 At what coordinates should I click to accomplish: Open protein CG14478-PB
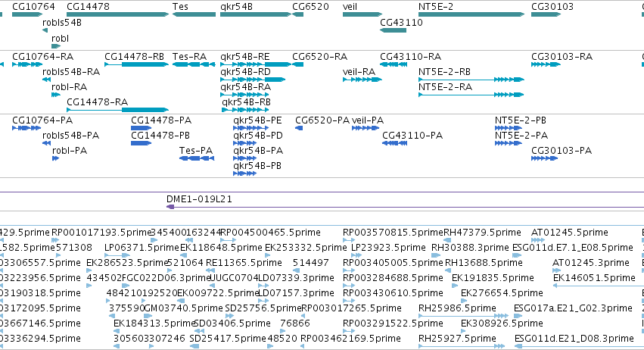[160, 136]
